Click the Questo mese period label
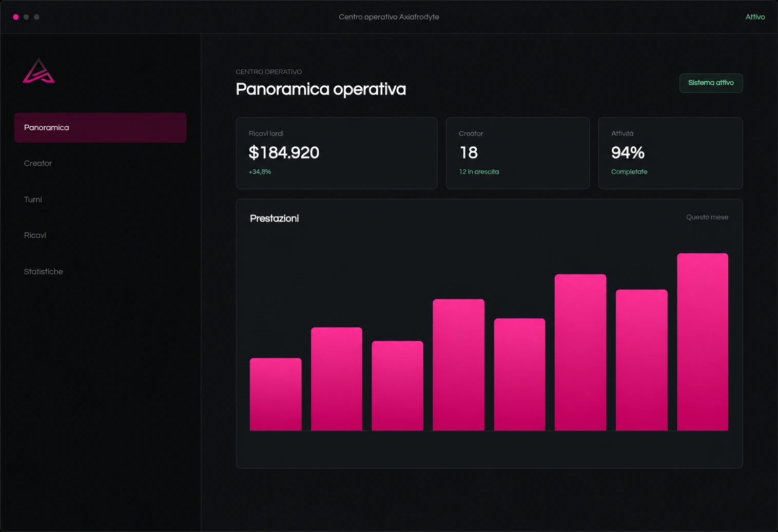This screenshot has width=778, height=532. (x=707, y=217)
